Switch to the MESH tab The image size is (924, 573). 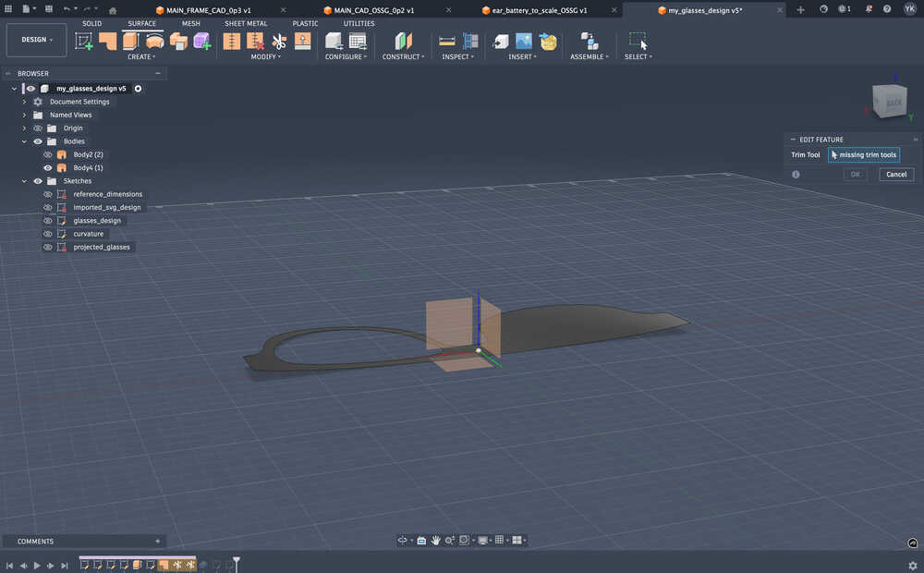pos(191,24)
